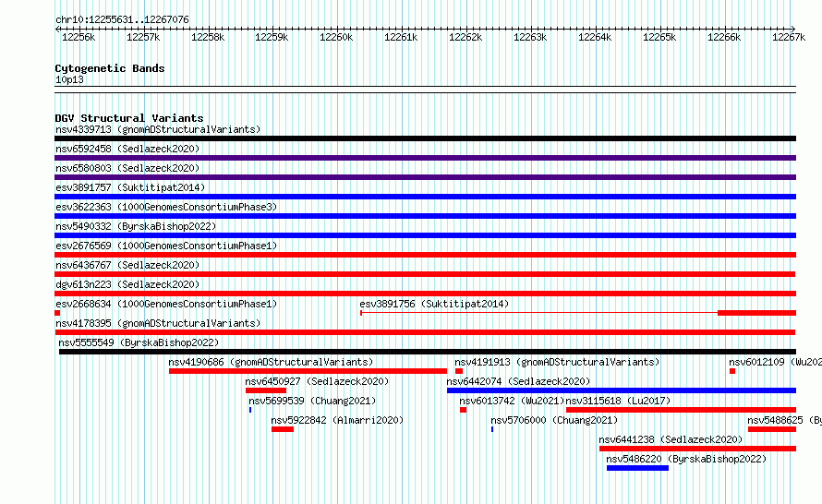The height and width of the screenshot is (504, 822).
Task: Open the nsv6012109 variant label
Action: point(775,362)
